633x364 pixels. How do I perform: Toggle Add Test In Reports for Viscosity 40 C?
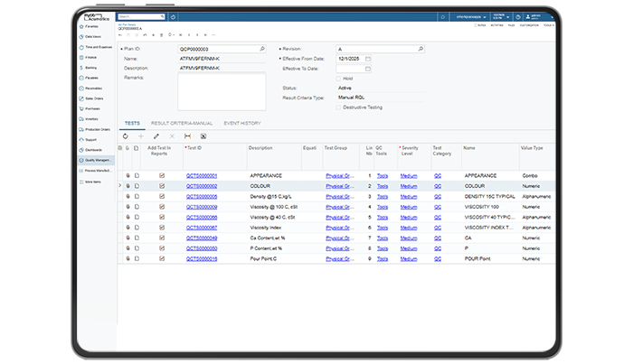pos(162,218)
